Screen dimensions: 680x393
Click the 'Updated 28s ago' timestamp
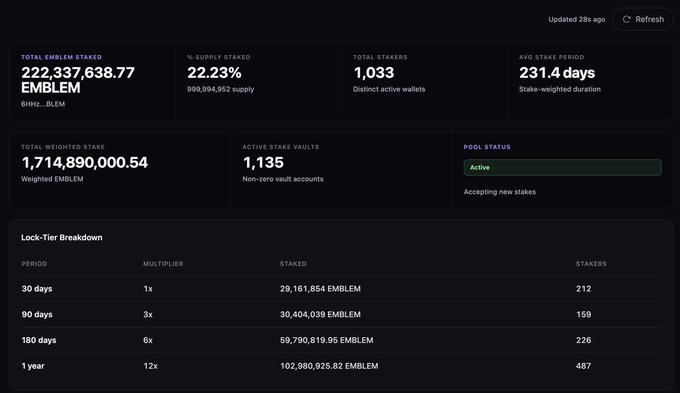point(576,20)
